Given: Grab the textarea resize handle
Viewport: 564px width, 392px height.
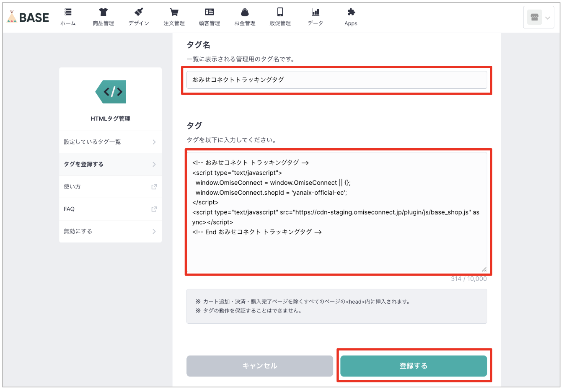Looking at the screenshot, I should (484, 269).
